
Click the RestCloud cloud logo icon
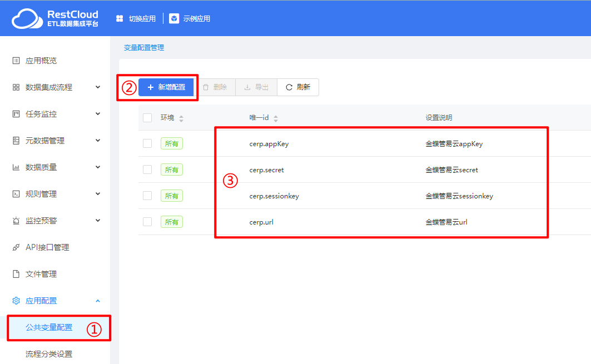click(27, 18)
